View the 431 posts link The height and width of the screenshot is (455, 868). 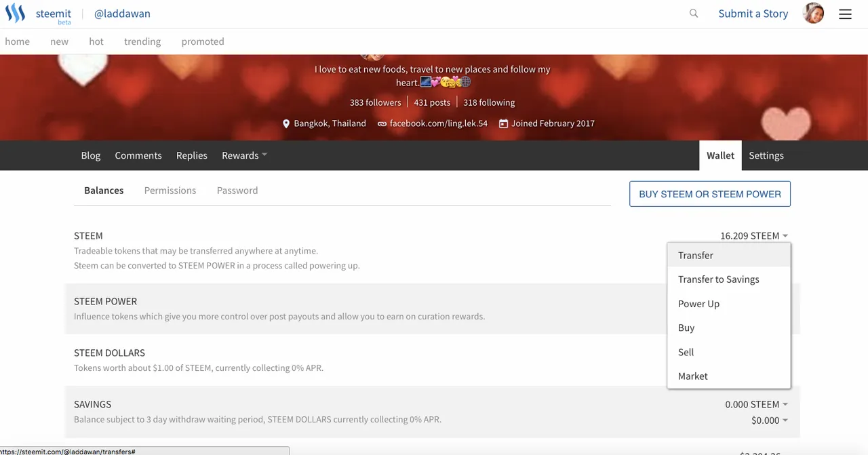(432, 102)
